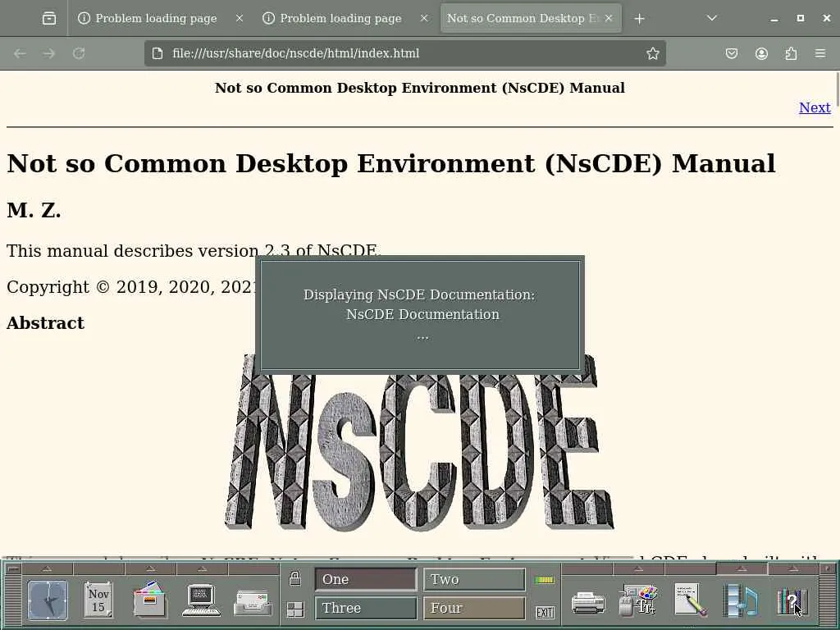The image size is (840, 630).
Task: Close the first Problem loading page tab
Action: click(240, 18)
